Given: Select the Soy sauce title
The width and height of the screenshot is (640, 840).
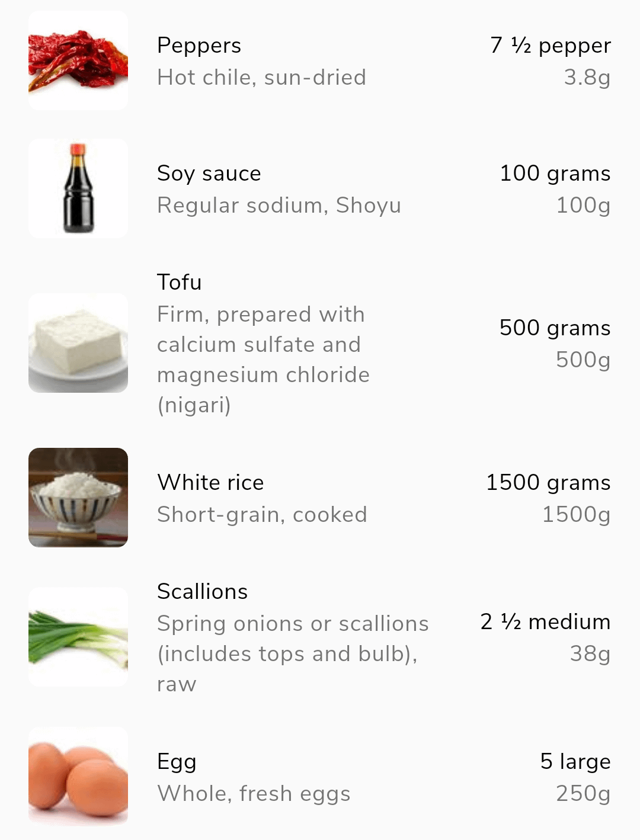Looking at the screenshot, I should (209, 174).
